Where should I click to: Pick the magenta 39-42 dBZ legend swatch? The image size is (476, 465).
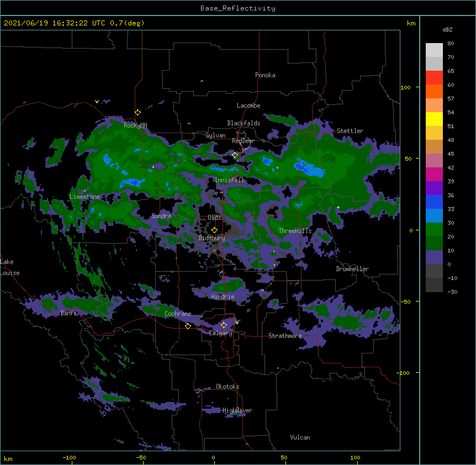pyautogui.click(x=434, y=174)
